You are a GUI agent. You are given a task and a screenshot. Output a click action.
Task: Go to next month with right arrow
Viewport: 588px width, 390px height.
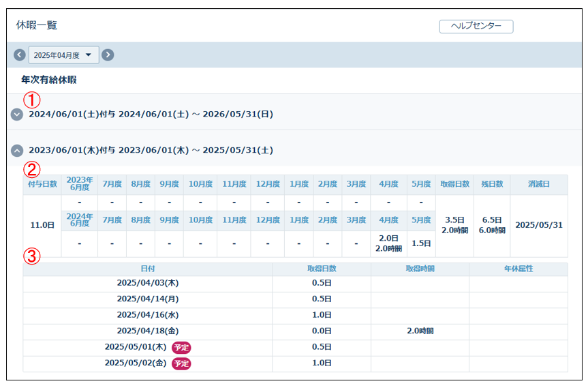pos(108,55)
